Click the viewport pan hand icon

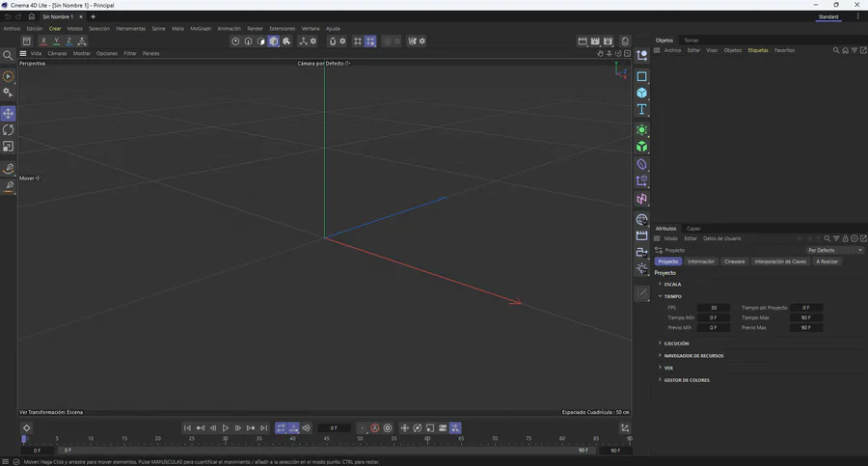(x=600, y=54)
